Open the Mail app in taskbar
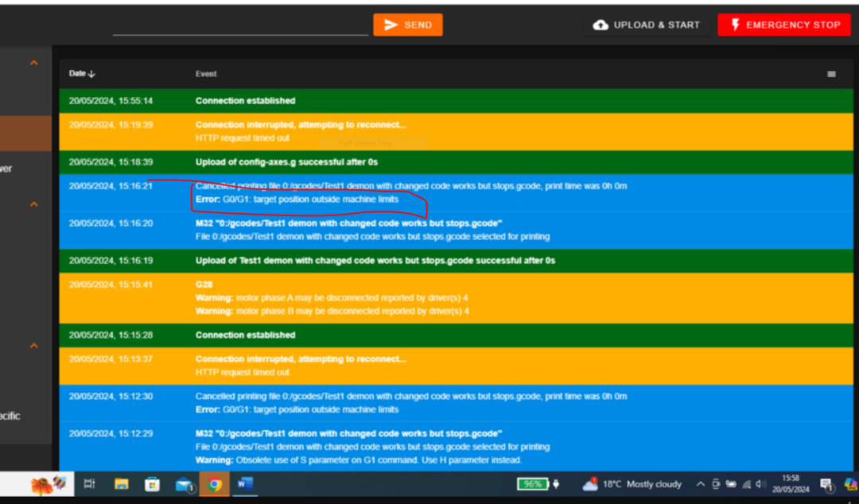The image size is (859, 504). (x=185, y=484)
